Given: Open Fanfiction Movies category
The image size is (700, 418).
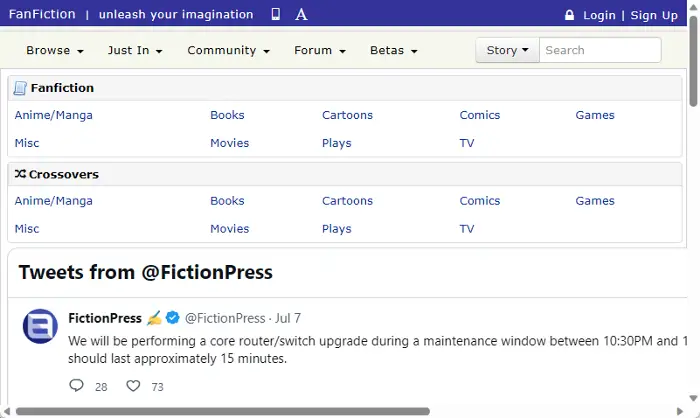Looking at the screenshot, I should tap(229, 143).
